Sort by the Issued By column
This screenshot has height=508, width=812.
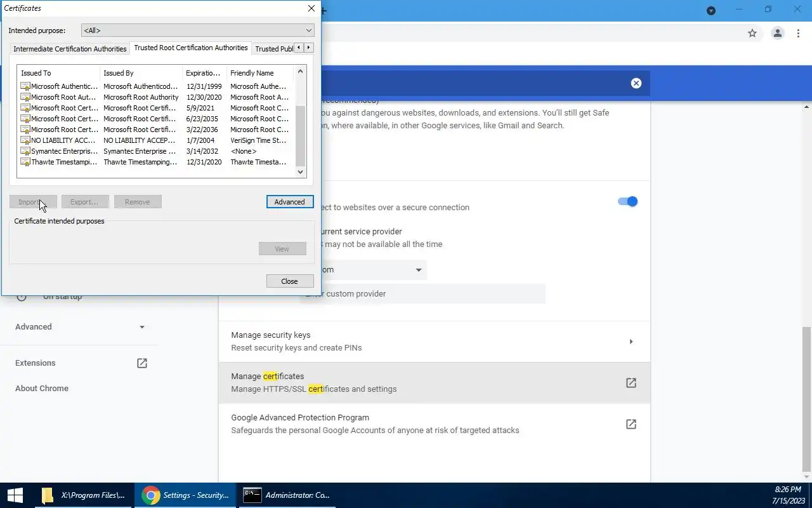tap(141, 73)
